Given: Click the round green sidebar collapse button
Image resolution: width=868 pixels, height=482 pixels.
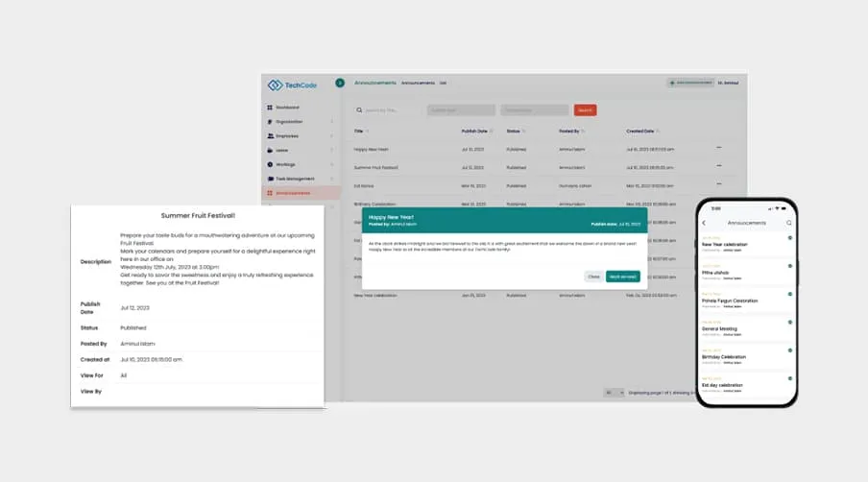Looking at the screenshot, I should pos(340,83).
